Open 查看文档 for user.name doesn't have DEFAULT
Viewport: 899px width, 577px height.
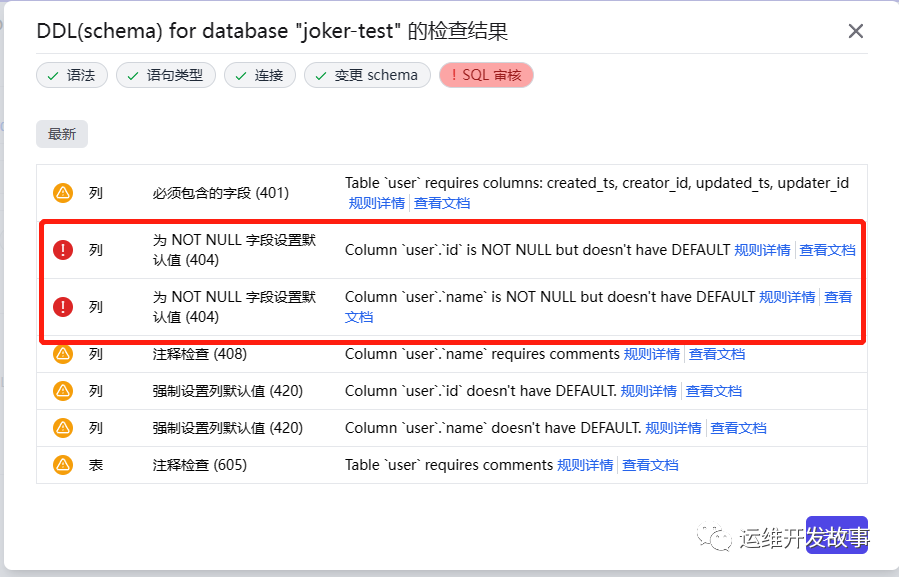pos(738,428)
